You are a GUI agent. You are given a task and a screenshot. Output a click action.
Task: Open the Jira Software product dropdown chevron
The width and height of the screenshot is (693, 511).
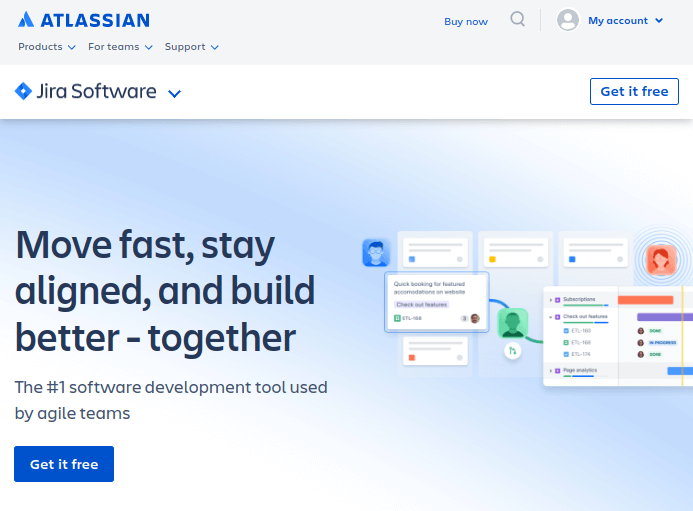pyautogui.click(x=174, y=93)
